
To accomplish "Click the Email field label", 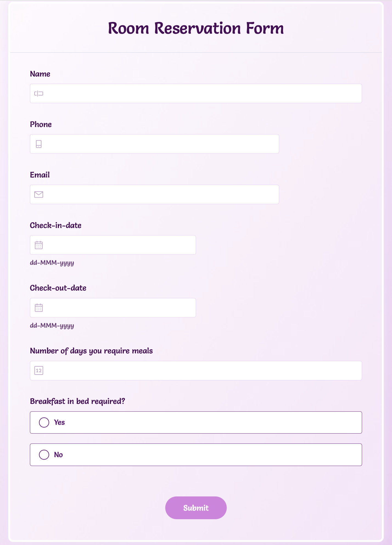I will tap(40, 175).
